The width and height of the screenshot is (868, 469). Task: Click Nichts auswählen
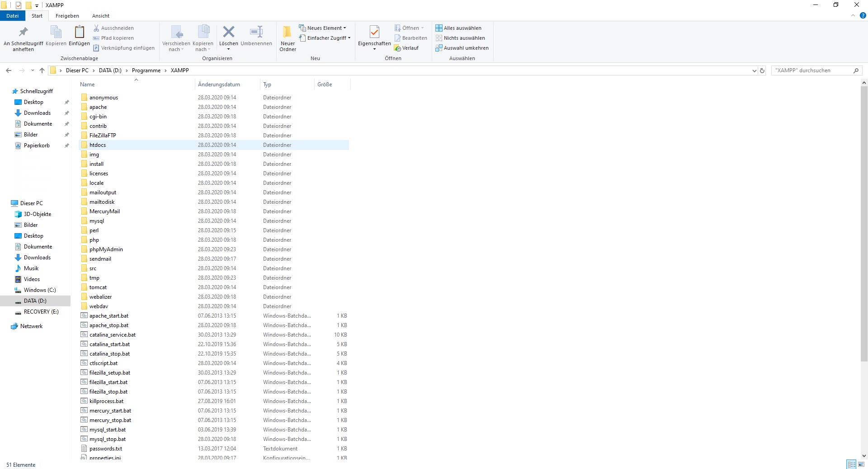click(460, 38)
